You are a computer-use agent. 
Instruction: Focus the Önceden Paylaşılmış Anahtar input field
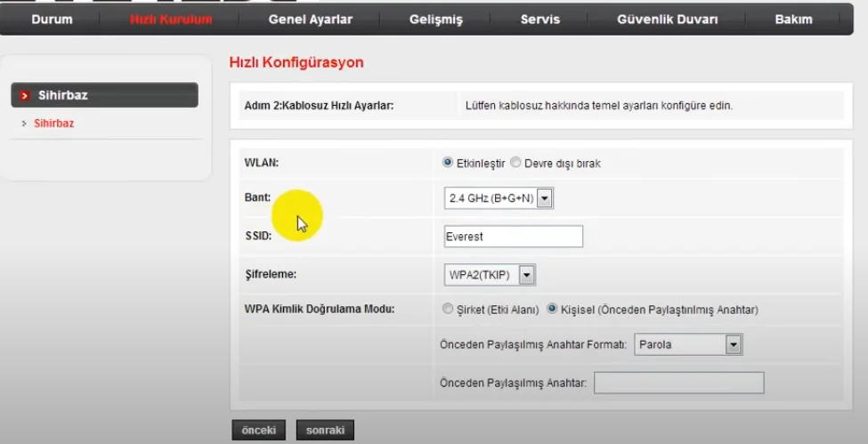(x=678, y=383)
